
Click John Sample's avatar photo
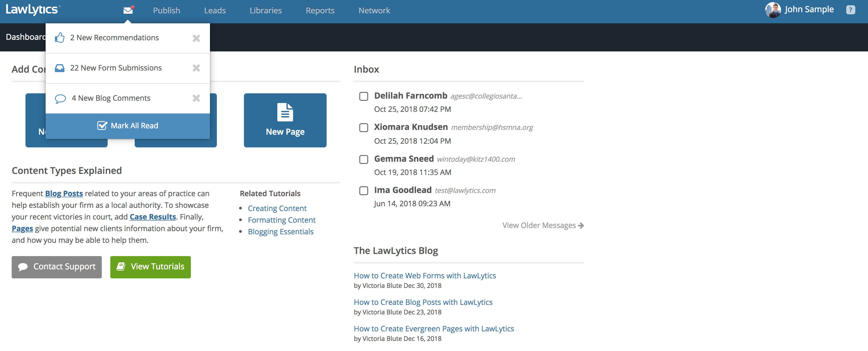[x=773, y=10]
